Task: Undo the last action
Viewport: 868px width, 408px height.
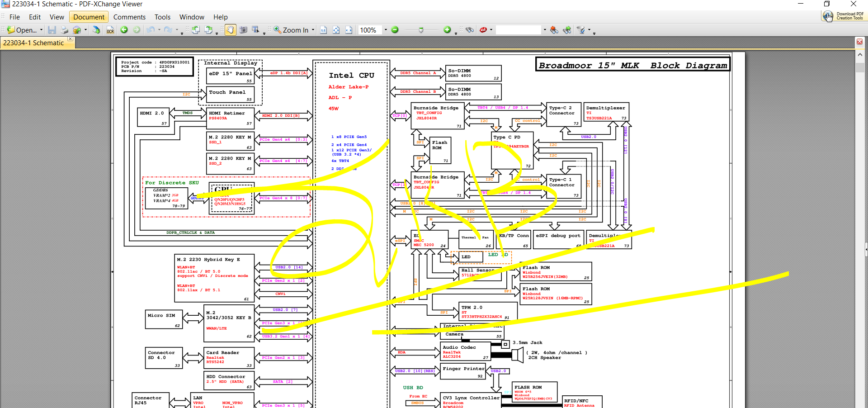Action: (151, 30)
